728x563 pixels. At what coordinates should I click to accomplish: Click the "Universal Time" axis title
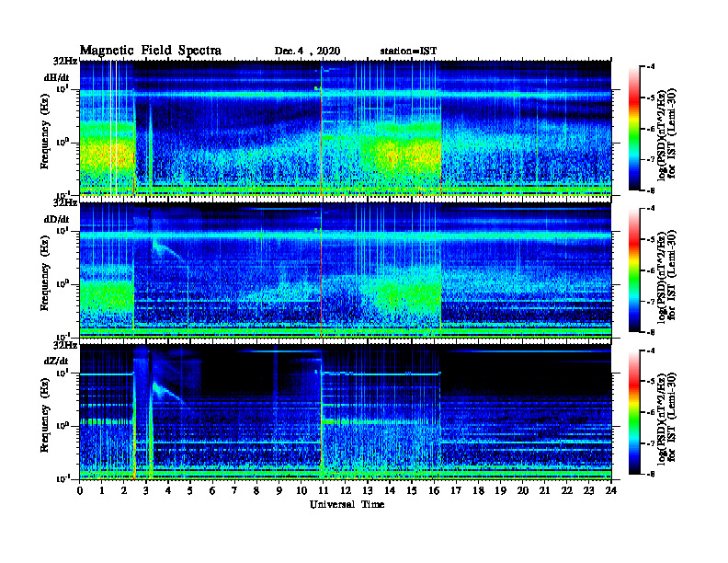pyautogui.click(x=347, y=504)
